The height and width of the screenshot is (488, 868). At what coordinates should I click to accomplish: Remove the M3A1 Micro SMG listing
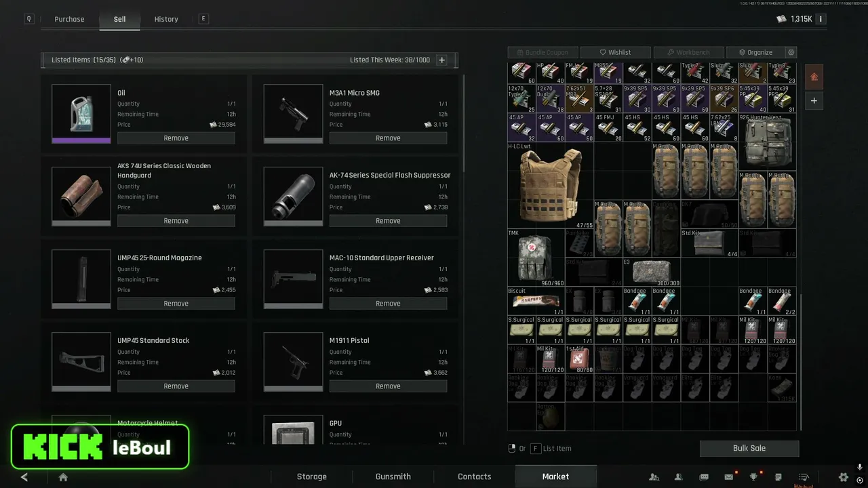[x=388, y=138]
